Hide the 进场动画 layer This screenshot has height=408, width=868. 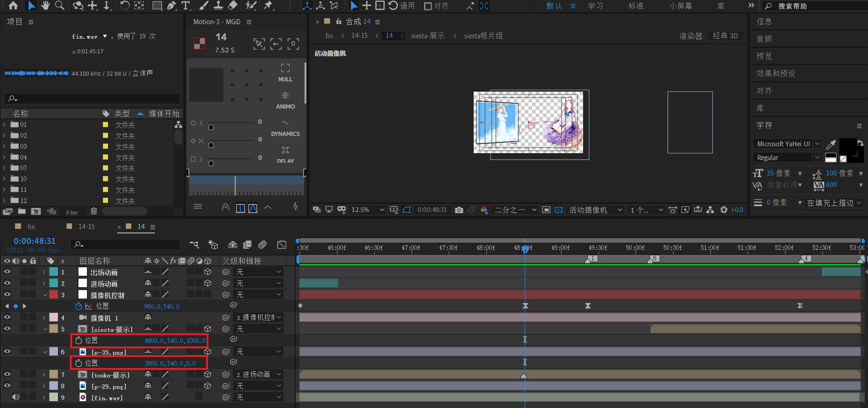(7, 283)
